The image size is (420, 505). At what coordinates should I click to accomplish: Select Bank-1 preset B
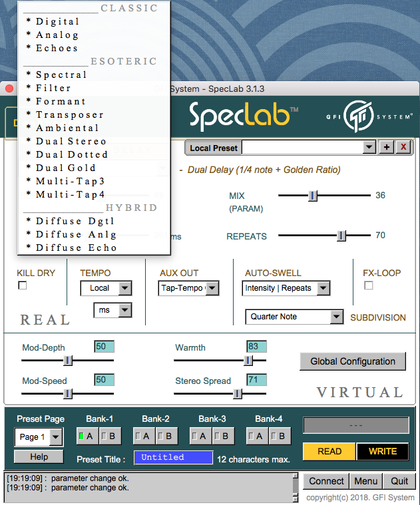pos(110,436)
